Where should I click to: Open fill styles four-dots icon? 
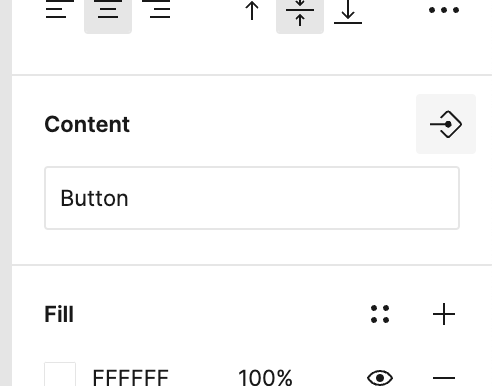click(380, 314)
